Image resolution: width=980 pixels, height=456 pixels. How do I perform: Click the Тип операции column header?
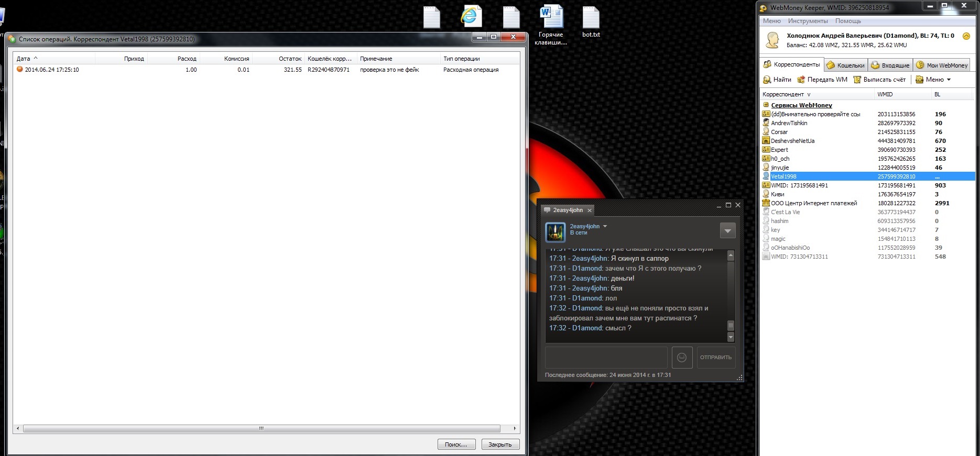click(480, 59)
